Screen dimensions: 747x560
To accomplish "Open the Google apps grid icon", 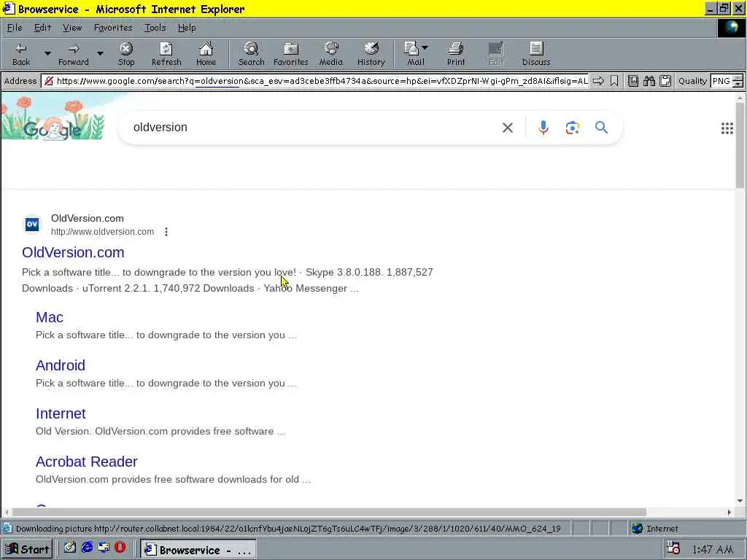I will click(727, 128).
